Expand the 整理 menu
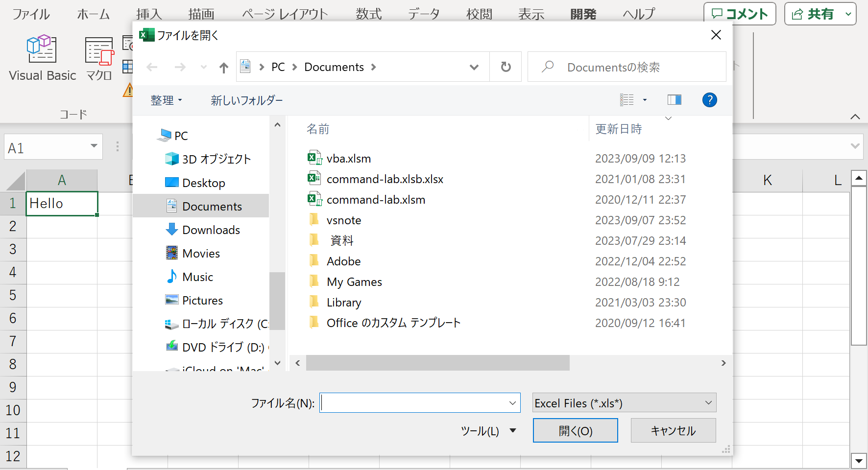Image resolution: width=868 pixels, height=470 pixels. coord(167,100)
